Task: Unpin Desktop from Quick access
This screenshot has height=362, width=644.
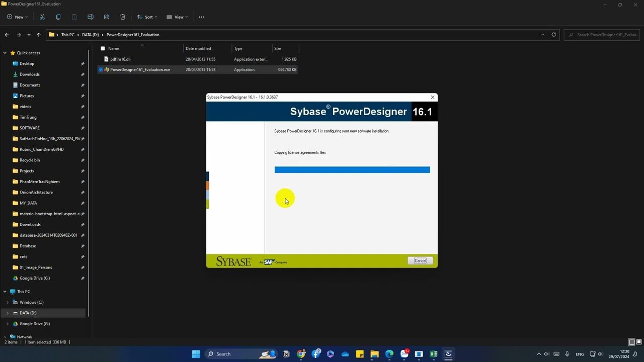Action: pyautogui.click(x=83, y=64)
